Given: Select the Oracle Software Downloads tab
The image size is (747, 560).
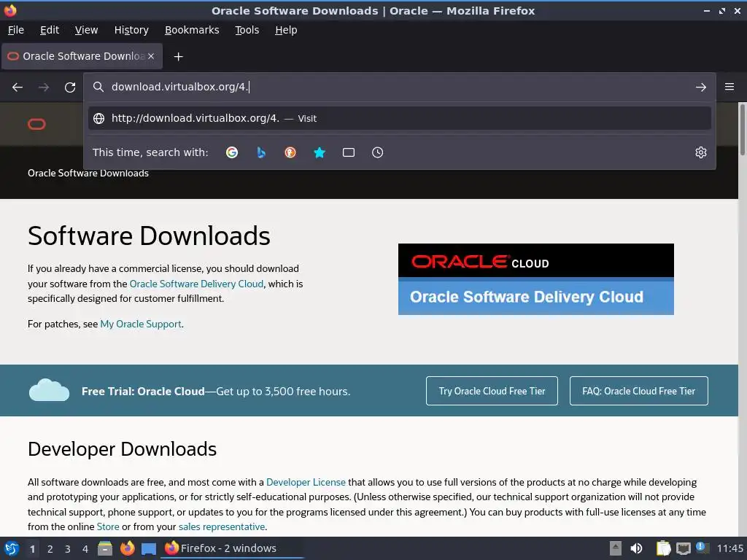Looking at the screenshot, I should pyautogui.click(x=82, y=56).
